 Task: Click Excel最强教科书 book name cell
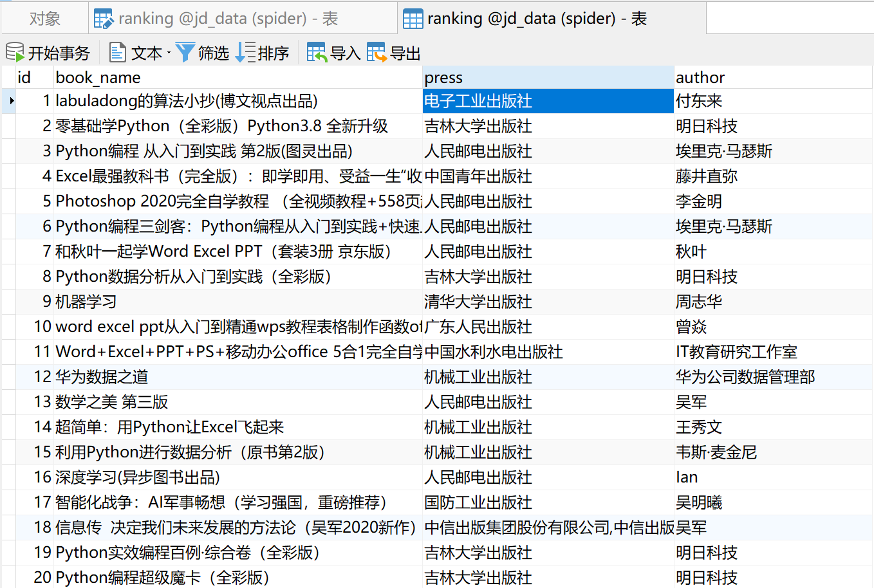click(237, 176)
